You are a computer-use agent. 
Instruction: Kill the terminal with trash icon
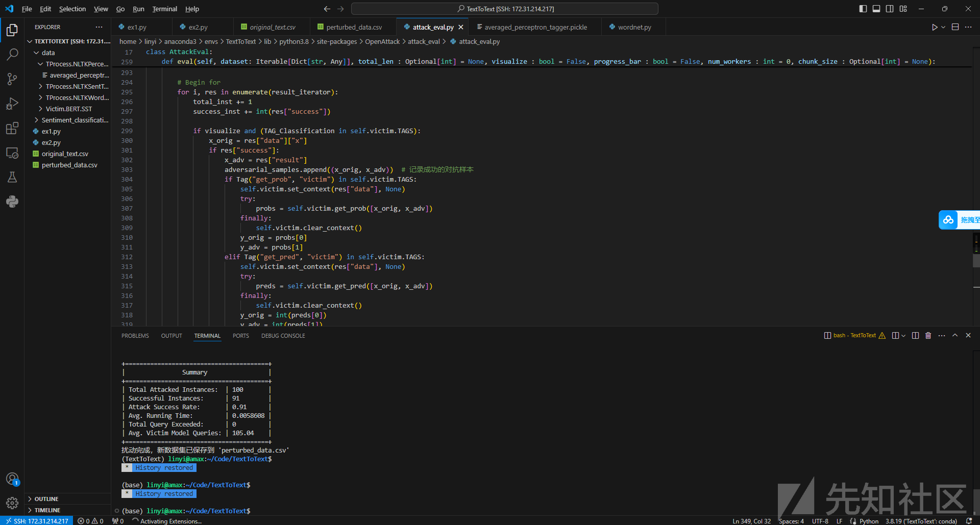pos(928,335)
